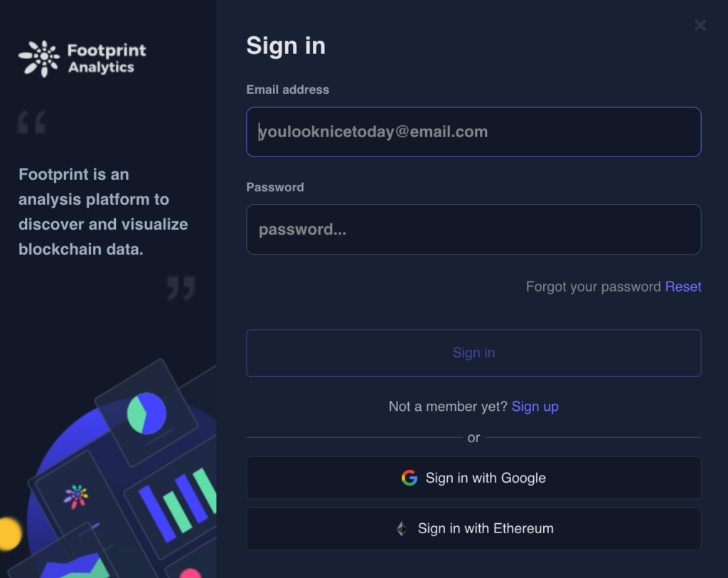
Task: Open the Reset password link
Action: [x=683, y=287]
